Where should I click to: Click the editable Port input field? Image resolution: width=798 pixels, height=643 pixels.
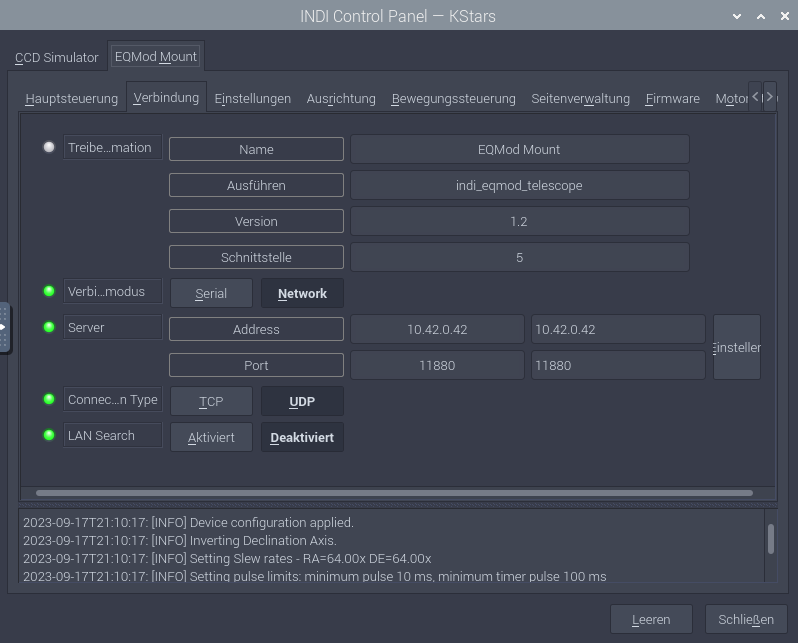pos(618,365)
